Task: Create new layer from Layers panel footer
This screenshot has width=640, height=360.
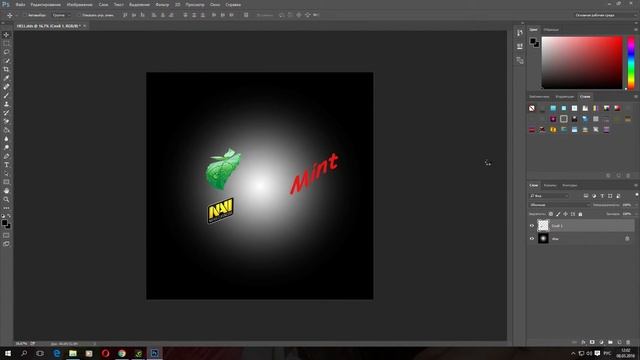Action: click(619, 342)
